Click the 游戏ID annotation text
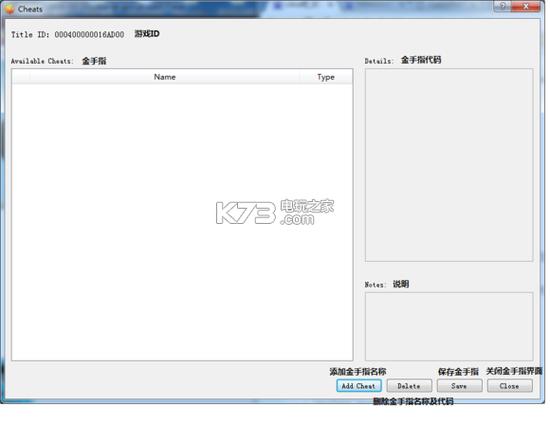This screenshot has width=550, height=425. tap(147, 34)
